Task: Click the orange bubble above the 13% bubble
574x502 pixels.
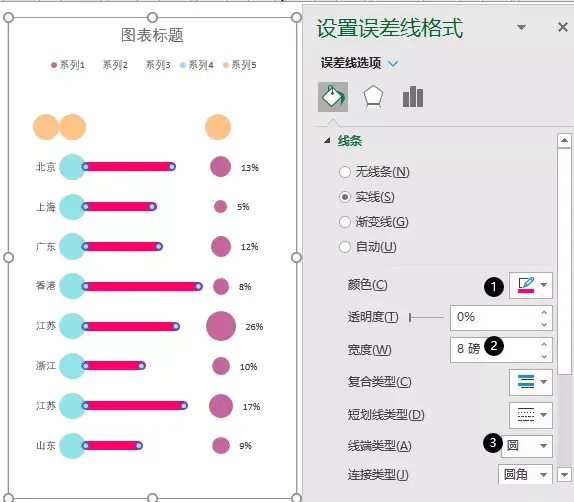Action: point(218,127)
